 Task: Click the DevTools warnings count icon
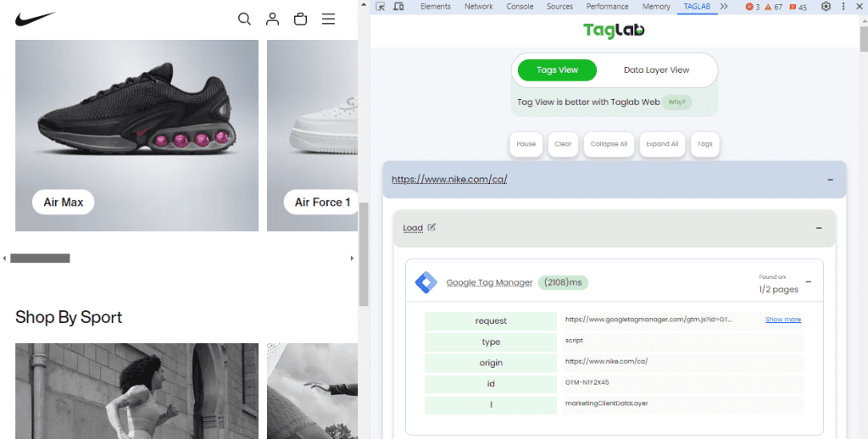tap(773, 7)
